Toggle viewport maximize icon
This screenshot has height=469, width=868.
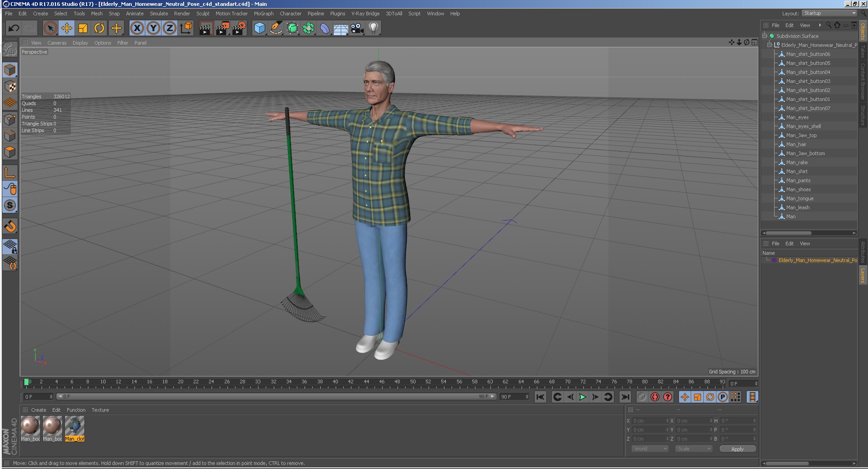[x=754, y=42]
